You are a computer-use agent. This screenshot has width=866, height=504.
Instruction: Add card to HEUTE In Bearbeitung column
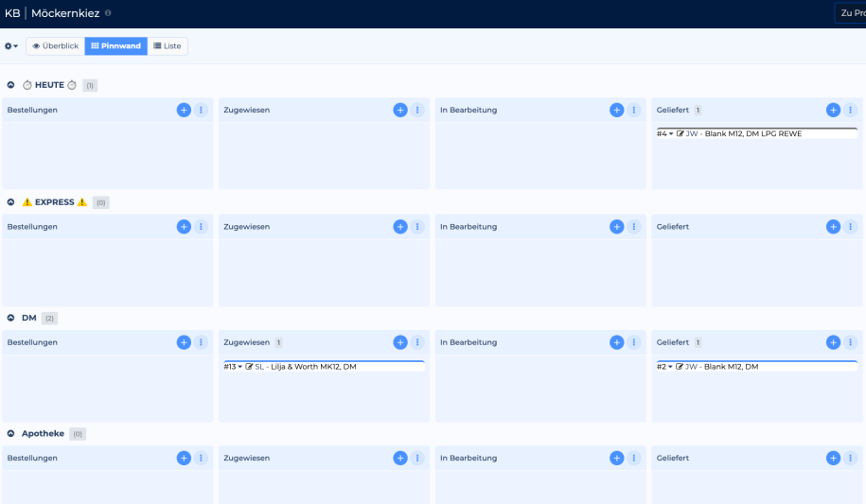[617, 110]
